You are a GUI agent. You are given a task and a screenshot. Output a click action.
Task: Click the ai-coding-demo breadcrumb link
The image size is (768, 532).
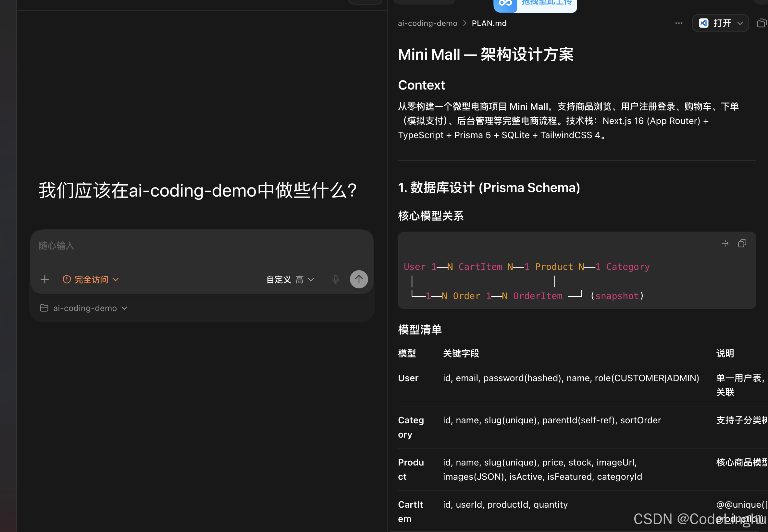(x=427, y=23)
